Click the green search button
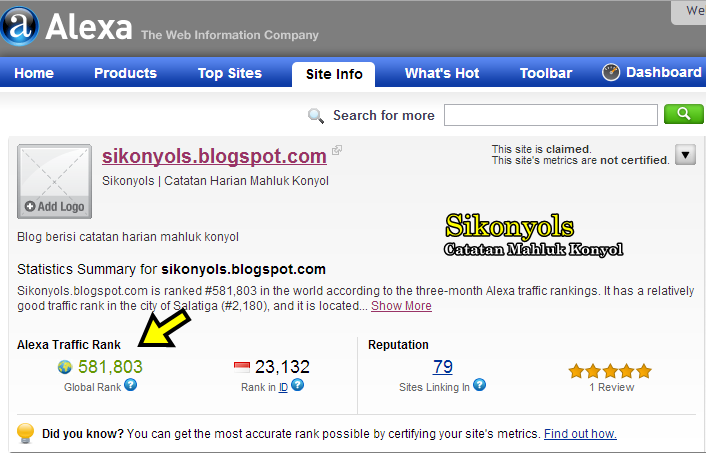Viewport: 706px width, 453px height. pos(683,114)
